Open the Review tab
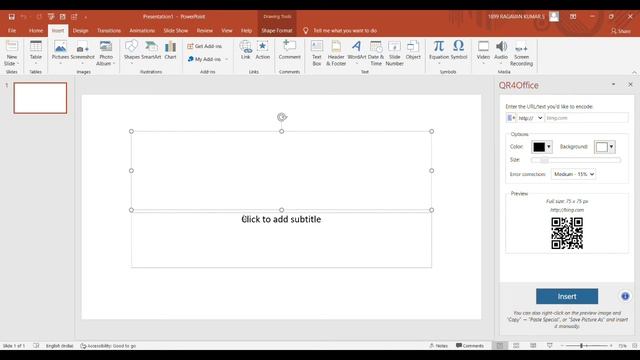Screen dimensions: 640x360 coord(204,31)
